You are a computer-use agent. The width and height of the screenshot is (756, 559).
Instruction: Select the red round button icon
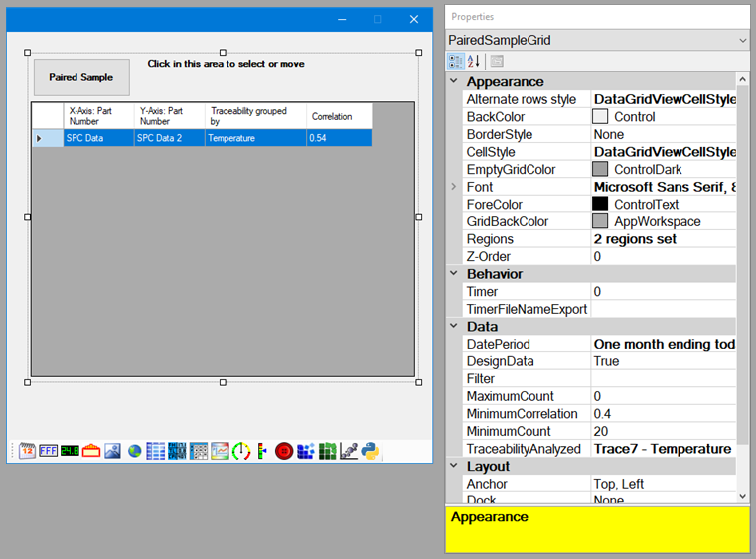[x=284, y=451]
